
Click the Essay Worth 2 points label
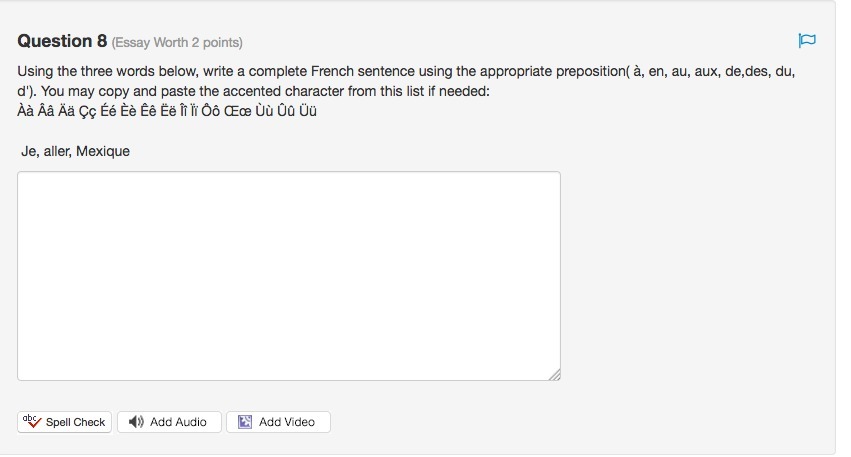(177, 42)
